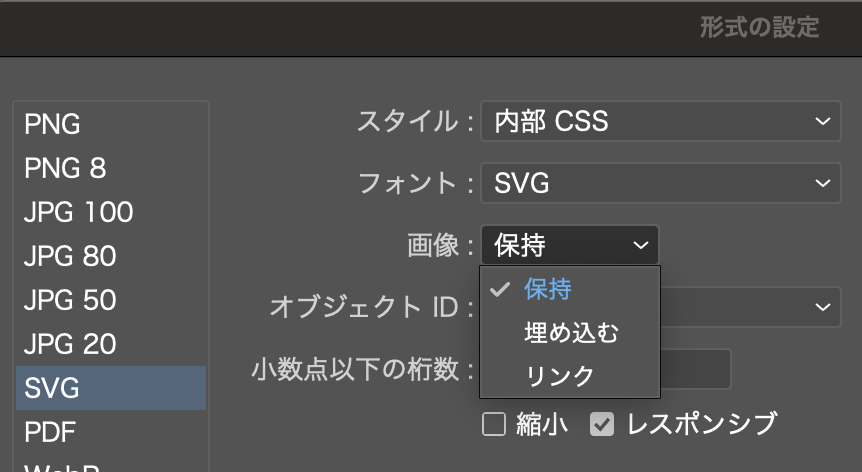This screenshot has height=472, width=862.
Task: Uncheck the レスポンシブ checkbox
Action: [x=601, y=424]
